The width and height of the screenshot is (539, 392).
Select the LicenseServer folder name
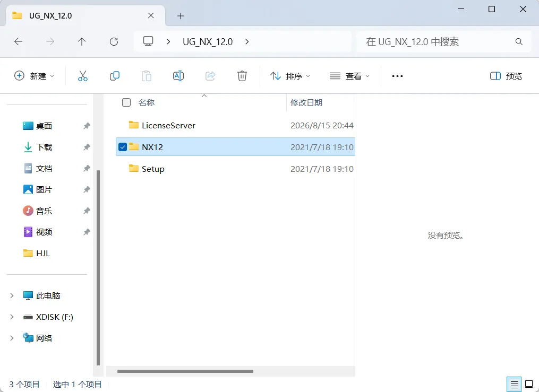pyautogui.click(x=168, y=125)
